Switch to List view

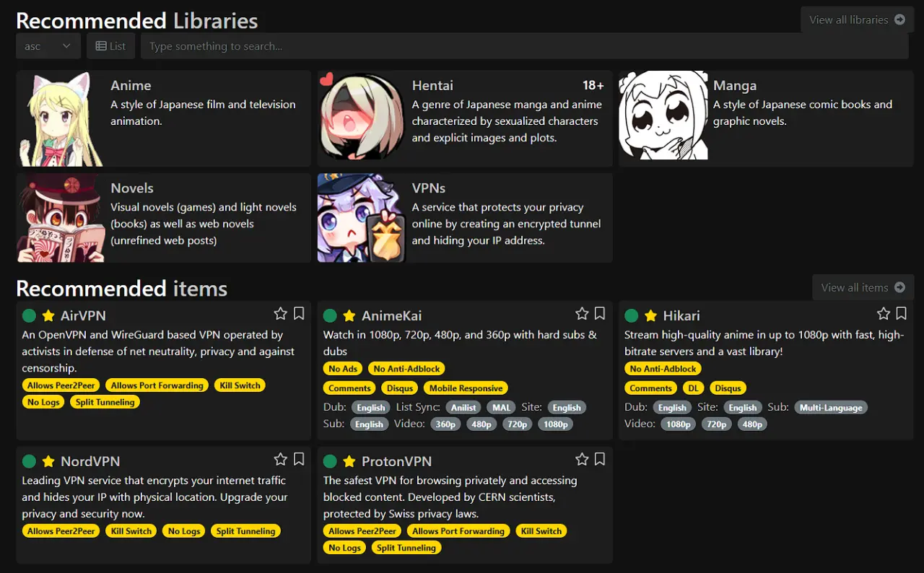tap(110, 46)
